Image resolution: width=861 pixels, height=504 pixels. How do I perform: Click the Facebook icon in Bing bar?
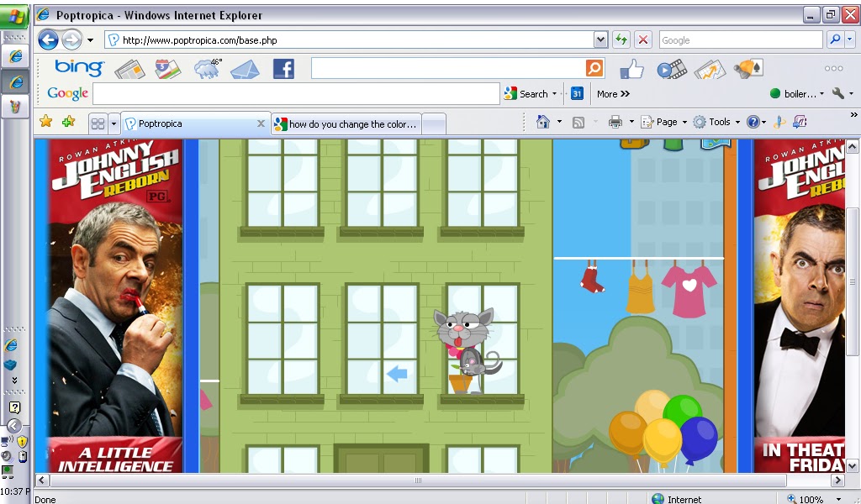[x=283, y=69]
